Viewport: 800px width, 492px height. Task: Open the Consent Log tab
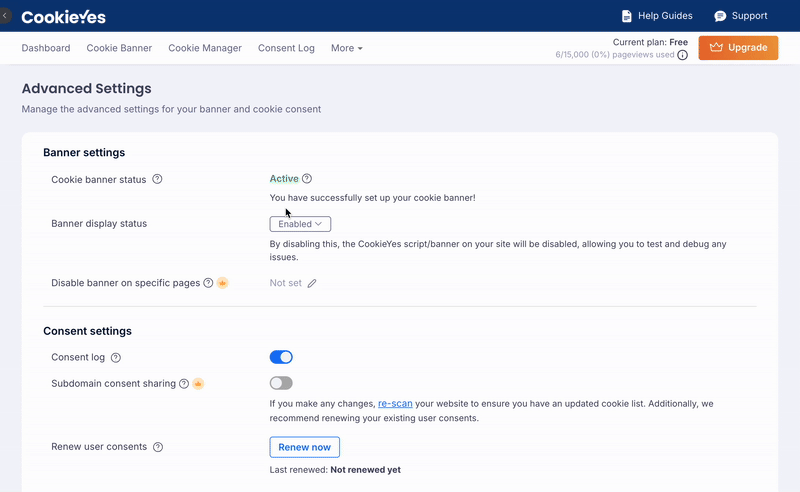[286, 48]
